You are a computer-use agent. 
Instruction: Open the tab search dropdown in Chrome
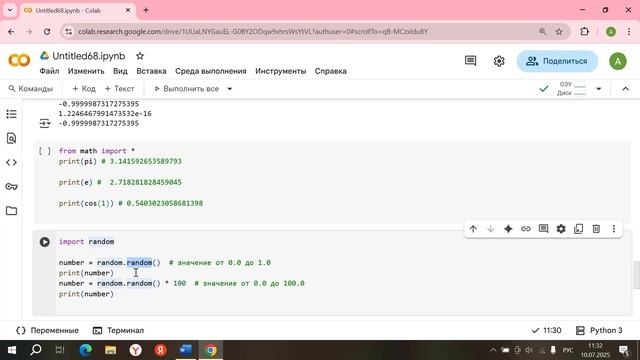[x=10, y=10]
